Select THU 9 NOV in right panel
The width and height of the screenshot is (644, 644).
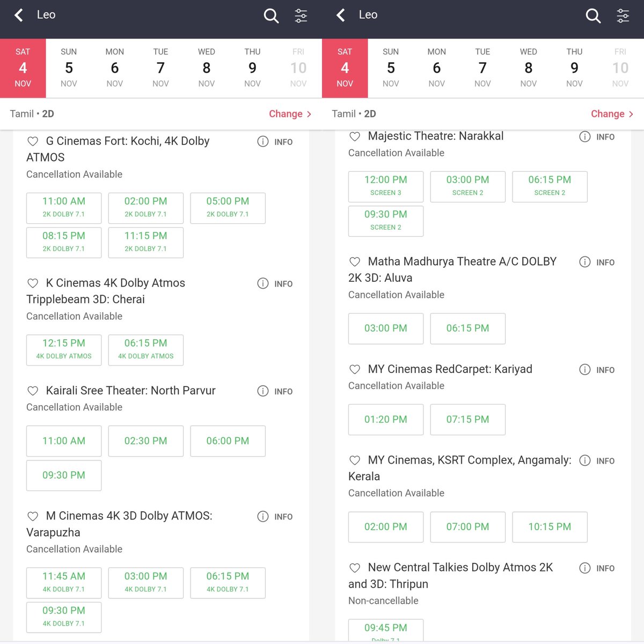pos(574,68)
